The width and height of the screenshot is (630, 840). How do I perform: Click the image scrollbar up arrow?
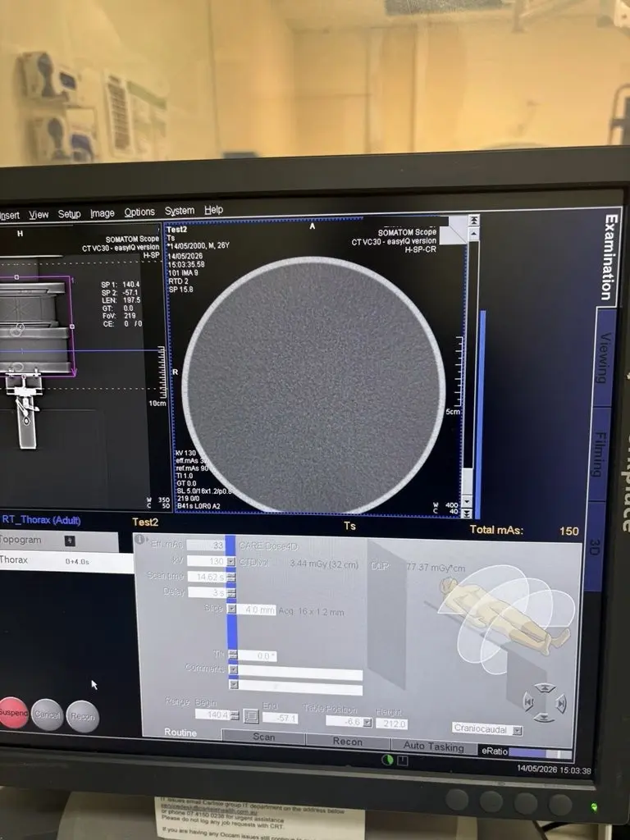tap(473, 235)
